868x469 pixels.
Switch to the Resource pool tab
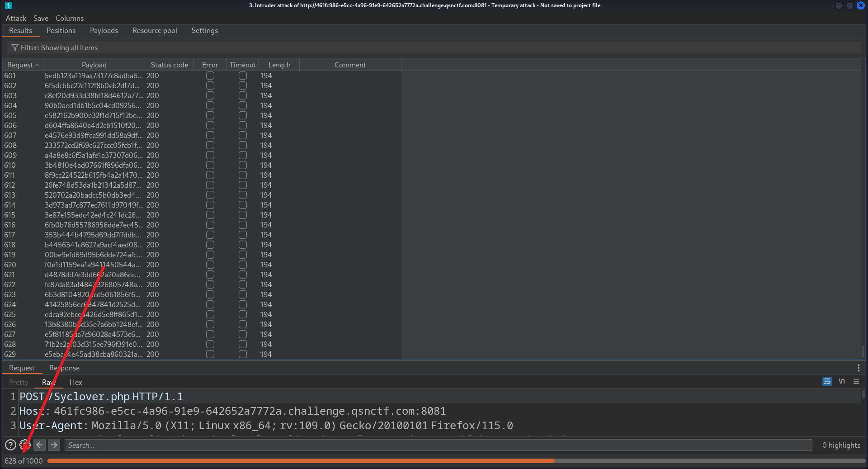(x=155, y=31)
